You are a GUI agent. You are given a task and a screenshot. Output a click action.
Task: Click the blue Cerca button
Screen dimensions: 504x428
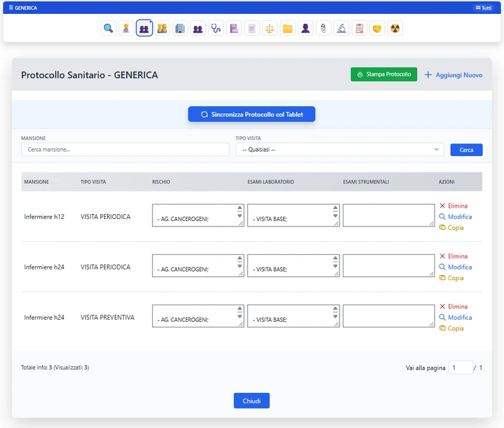coord(466,150)
